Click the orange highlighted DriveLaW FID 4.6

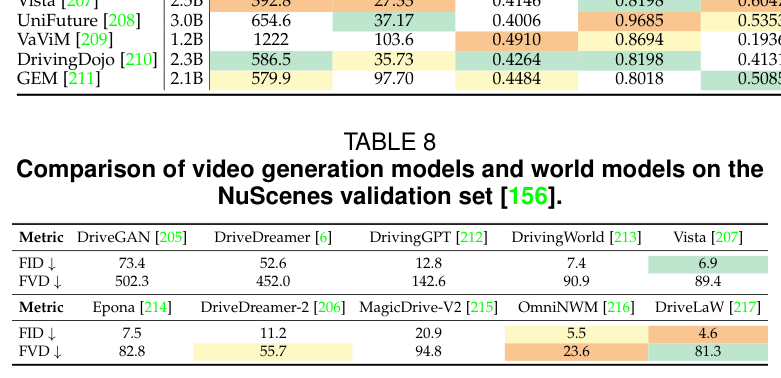click(707, 333)
